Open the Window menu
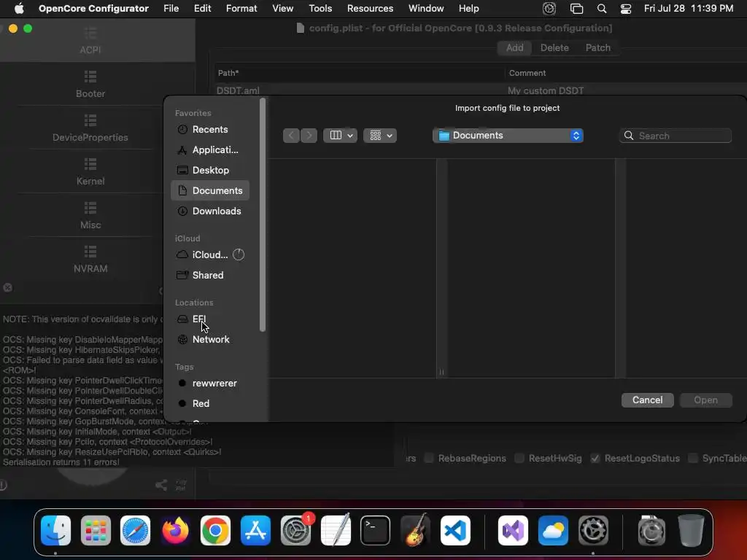 click(x=426, y=9)
